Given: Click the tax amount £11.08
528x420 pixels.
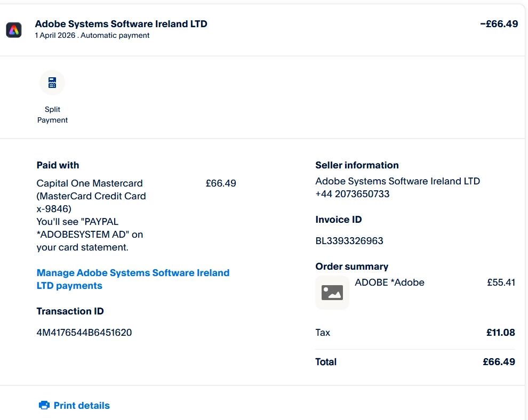Looking at the screenshot, I should coord(501,333).
